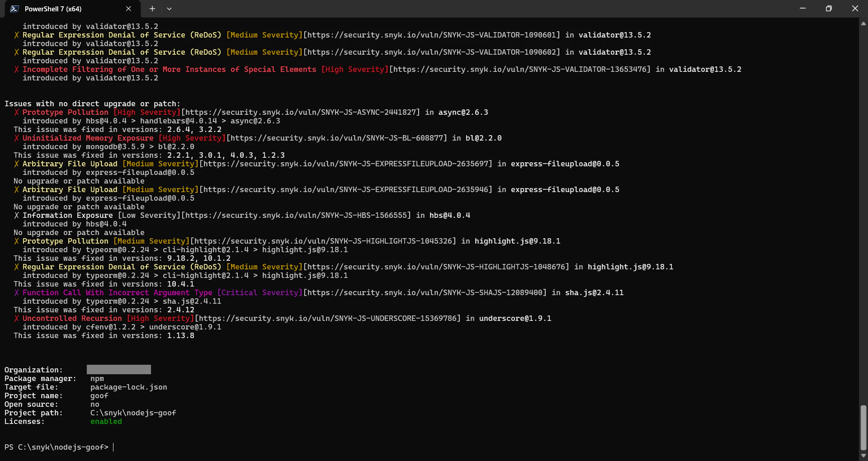
Task: Open the SNYK-JS-VALIDATOR-13653476 vulnerability link
Action: click(520, 70)
